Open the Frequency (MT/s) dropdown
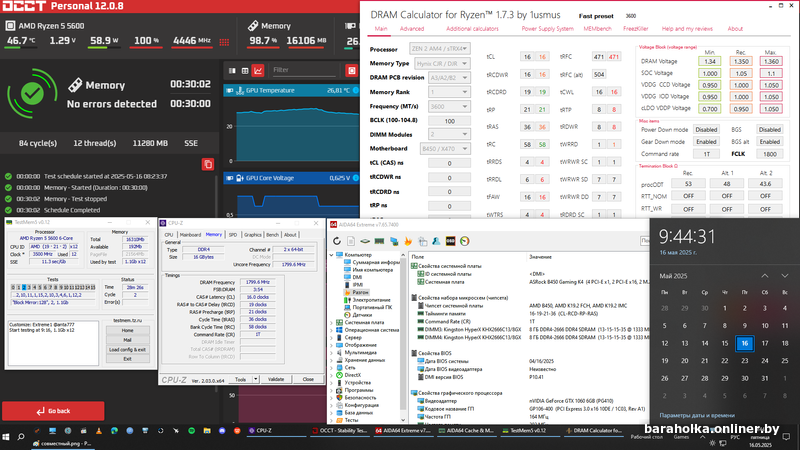Viewport: 800px width, 450px height. coord(449,107)
